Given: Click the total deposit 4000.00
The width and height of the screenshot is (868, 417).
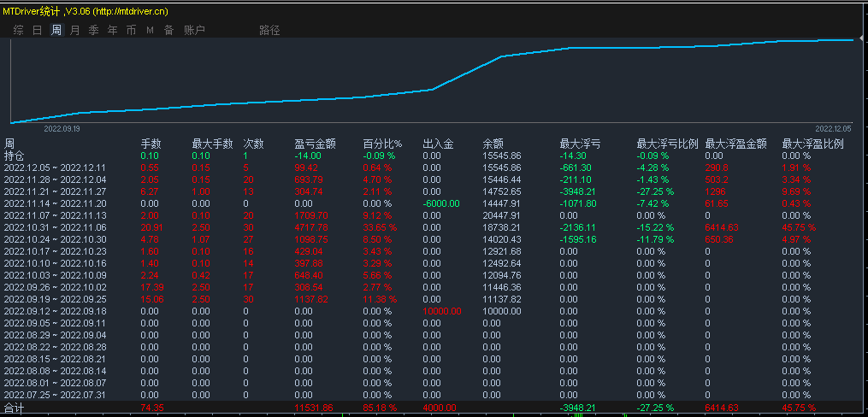Looking at the screenshot, I should coord(439,408).
